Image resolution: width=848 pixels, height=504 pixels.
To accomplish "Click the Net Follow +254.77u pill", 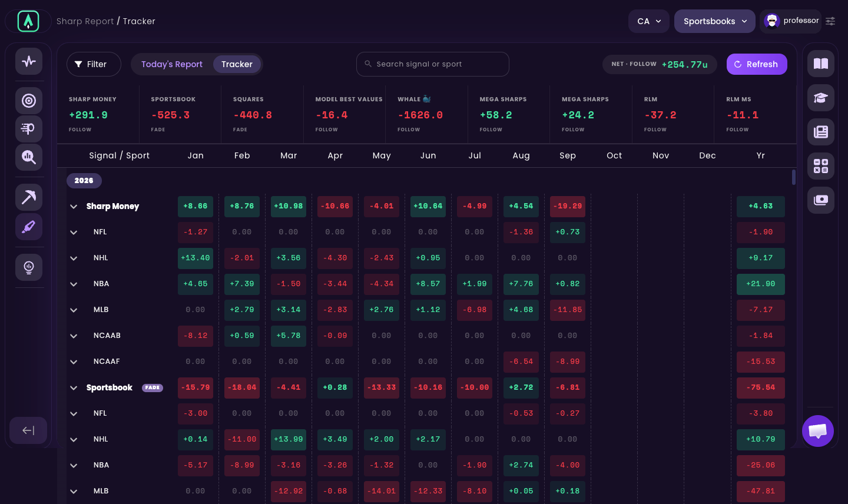I will tap(660, 64).
